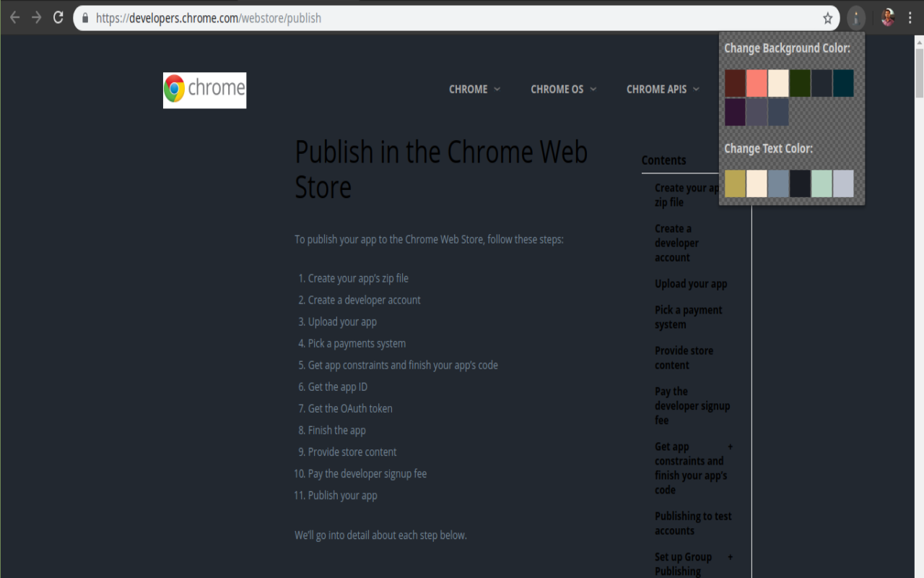Set background to dark green swatch

(801, 83)
